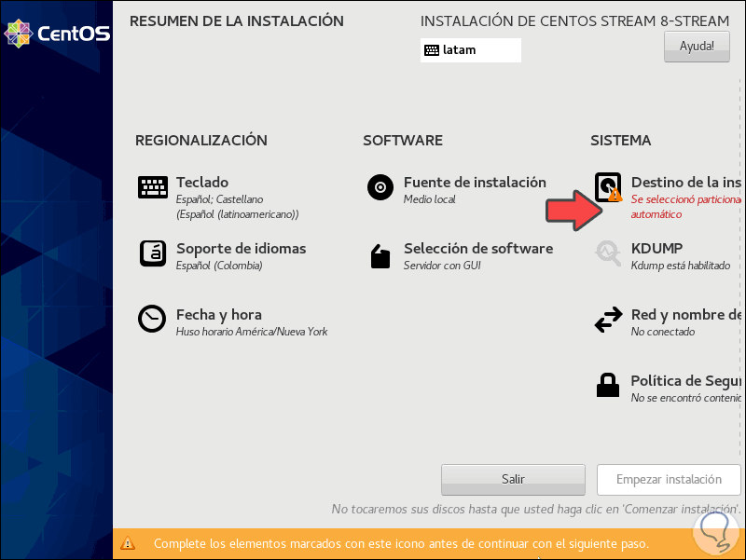
Task: Click the CentOS logo
Action: (x=57, y=34)
